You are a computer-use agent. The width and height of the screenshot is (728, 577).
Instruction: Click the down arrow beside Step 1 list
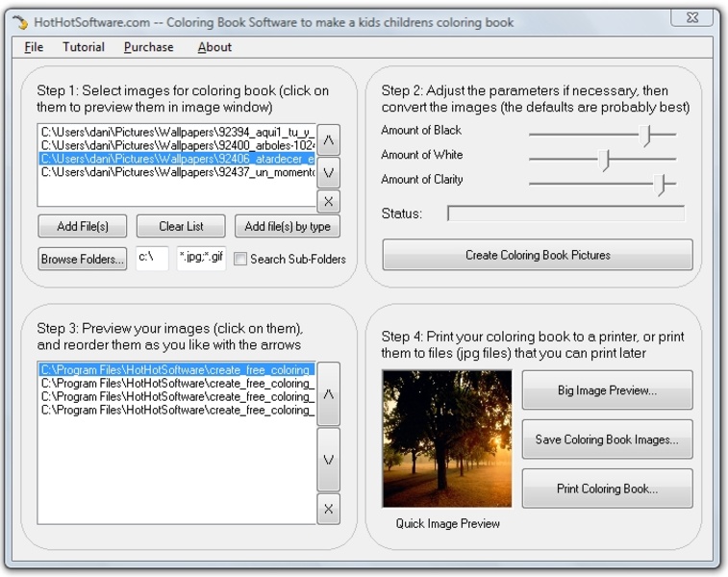point(329,172)
